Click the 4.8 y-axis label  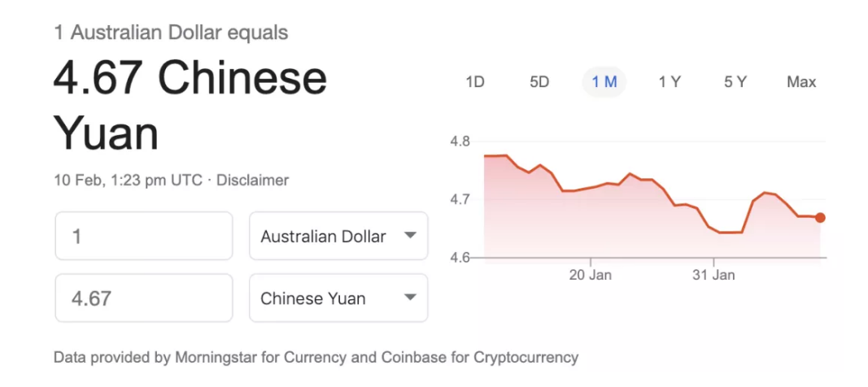click(x=460, y=141)
